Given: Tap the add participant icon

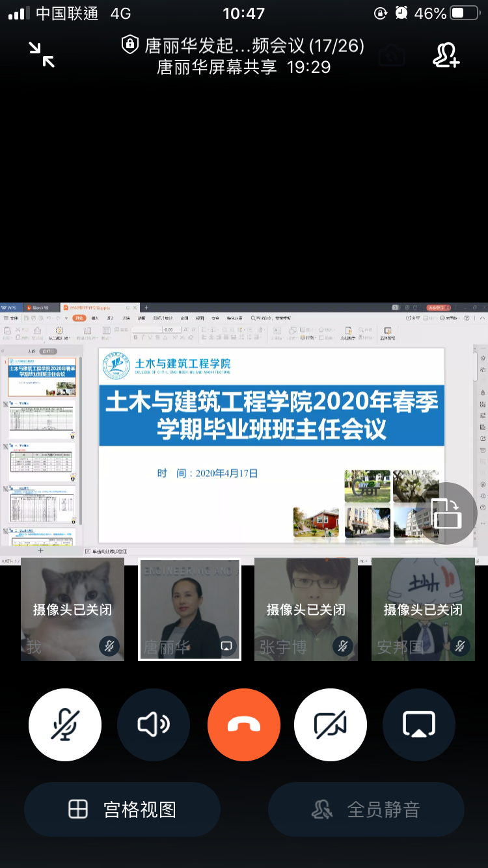Looking at the screenshot, I should pyautogui.click(x=446, y=56).
